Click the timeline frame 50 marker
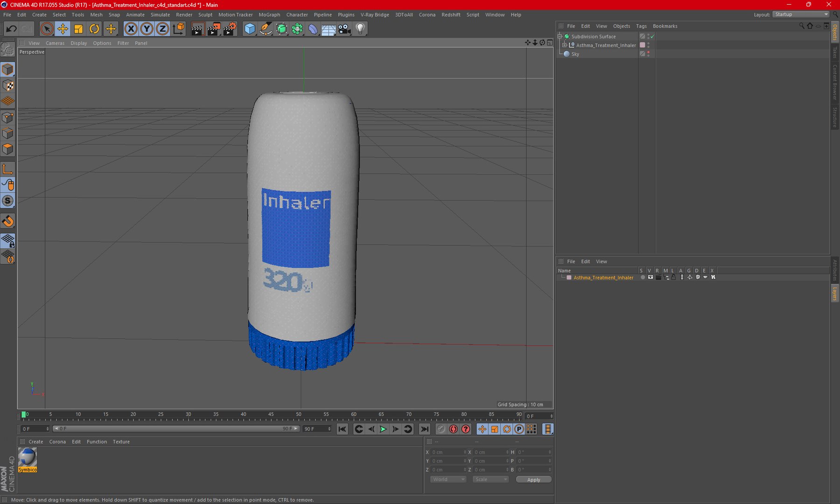Image resolution: width=840 pixels, height=504 pixels. [x=299, y=414]
